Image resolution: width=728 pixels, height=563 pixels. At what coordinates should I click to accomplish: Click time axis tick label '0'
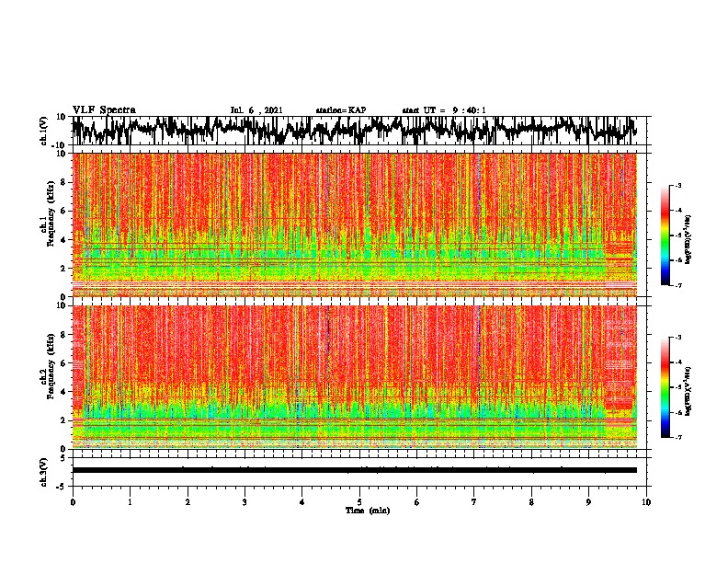pyautogui.click(x=73, y=502)
